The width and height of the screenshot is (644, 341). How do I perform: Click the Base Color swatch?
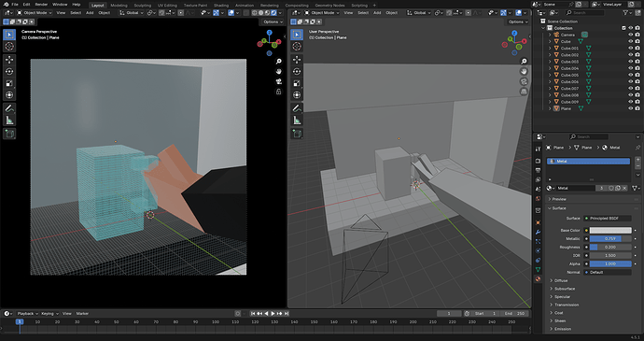(x=610, y=231)
